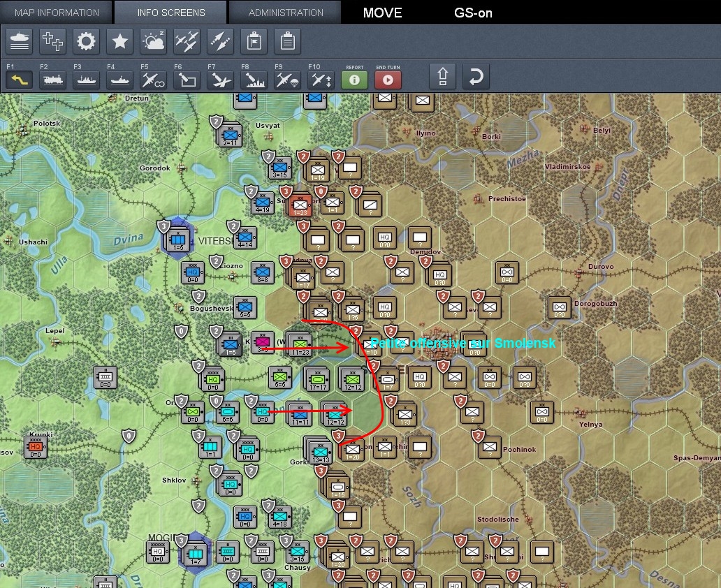This screenshot has width=721, height=588.
Task: Toggle the F5 air recon mode
Action: (154, 80)
